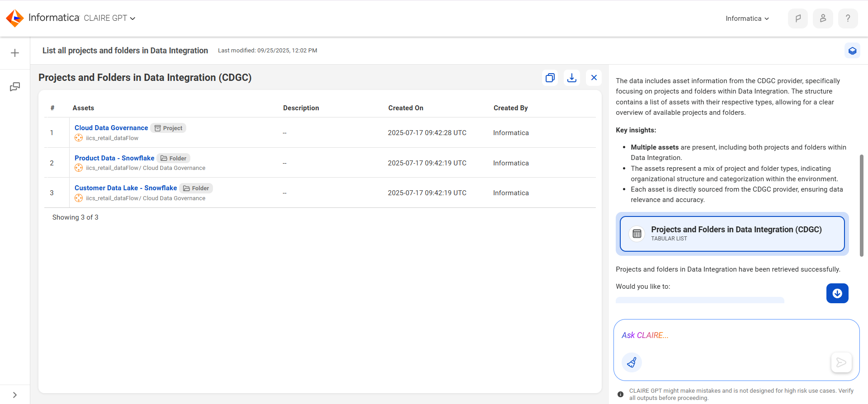Expand the left sidebar with bottom chevron
Viewport: 868px width, 404px height.
15,395
